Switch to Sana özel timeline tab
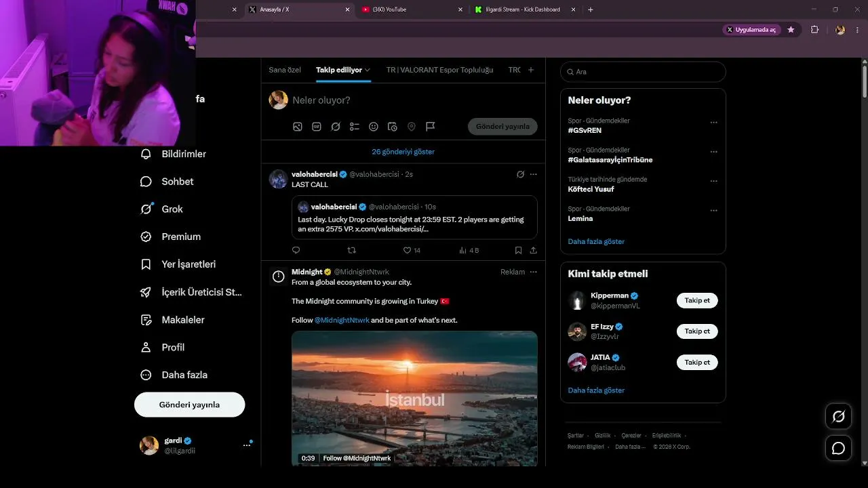 click(x=285, y=70)
